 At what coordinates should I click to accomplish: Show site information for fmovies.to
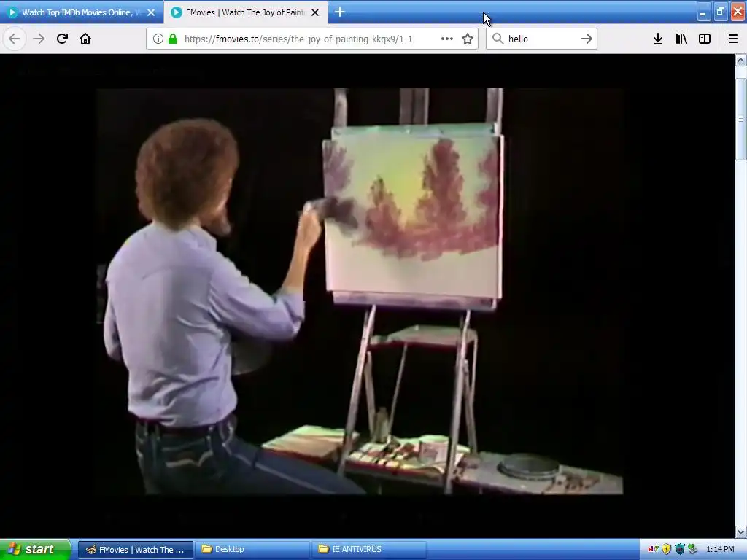(x=158, y=39)
